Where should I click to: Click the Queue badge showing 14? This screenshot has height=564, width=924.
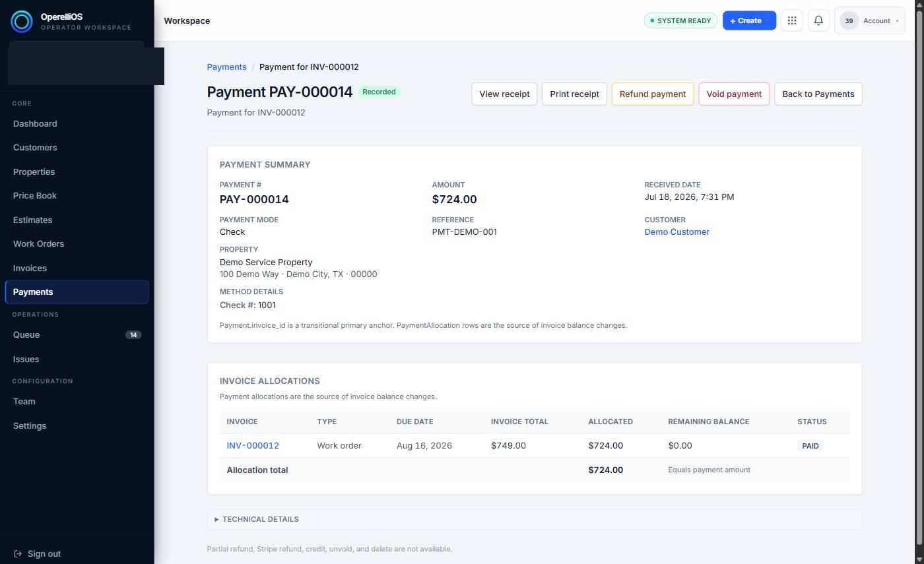tap(133, 335)
